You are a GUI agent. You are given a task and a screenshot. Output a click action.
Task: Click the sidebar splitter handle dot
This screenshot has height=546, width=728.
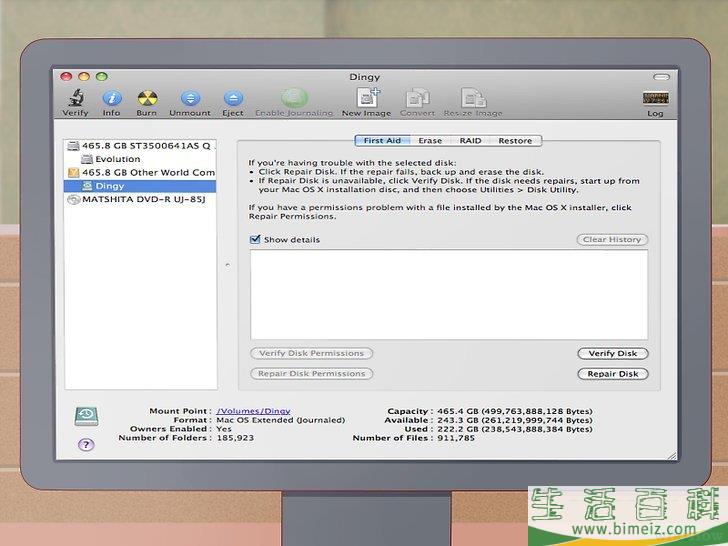(x=227, y=265)
